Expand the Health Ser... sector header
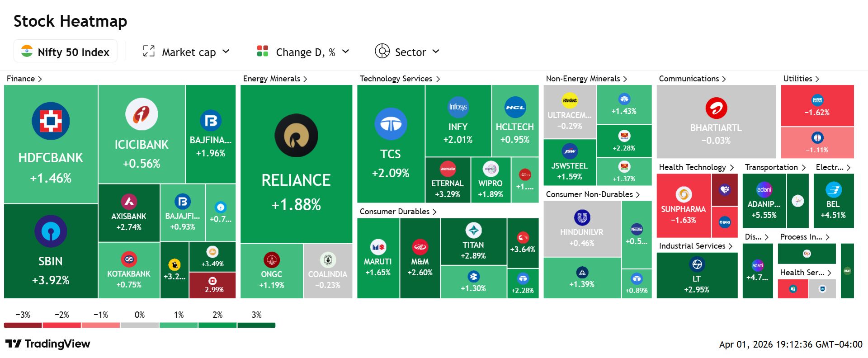 [806, 273]
